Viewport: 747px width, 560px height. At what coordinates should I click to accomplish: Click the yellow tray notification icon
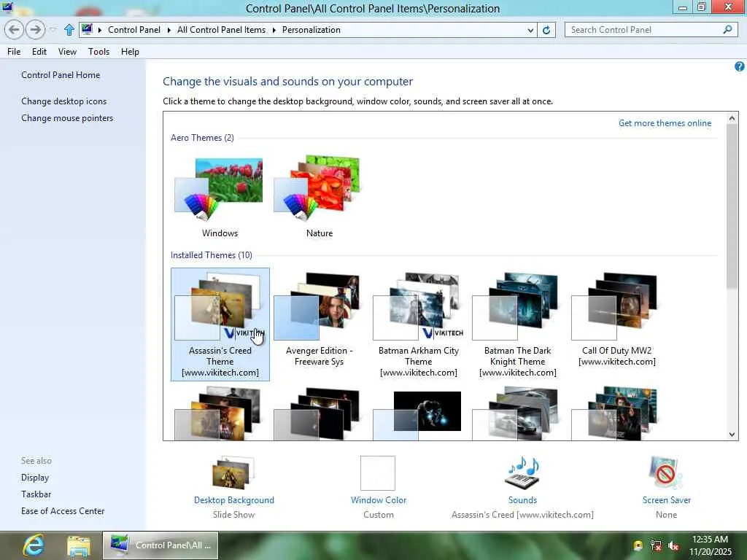click(x=638, y=545)
